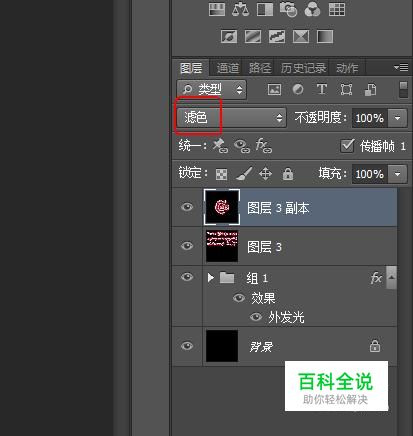This screenshot has width=413, height=436.
Task: Open the 填充 fill slider arrow
Action: click(397, 174)
